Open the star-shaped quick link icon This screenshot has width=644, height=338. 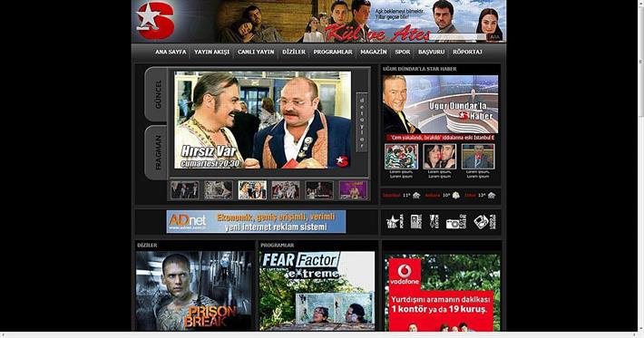395,221
